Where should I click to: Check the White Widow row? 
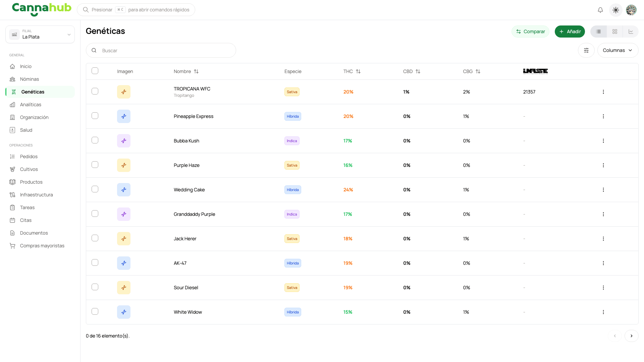coord(95,311)
